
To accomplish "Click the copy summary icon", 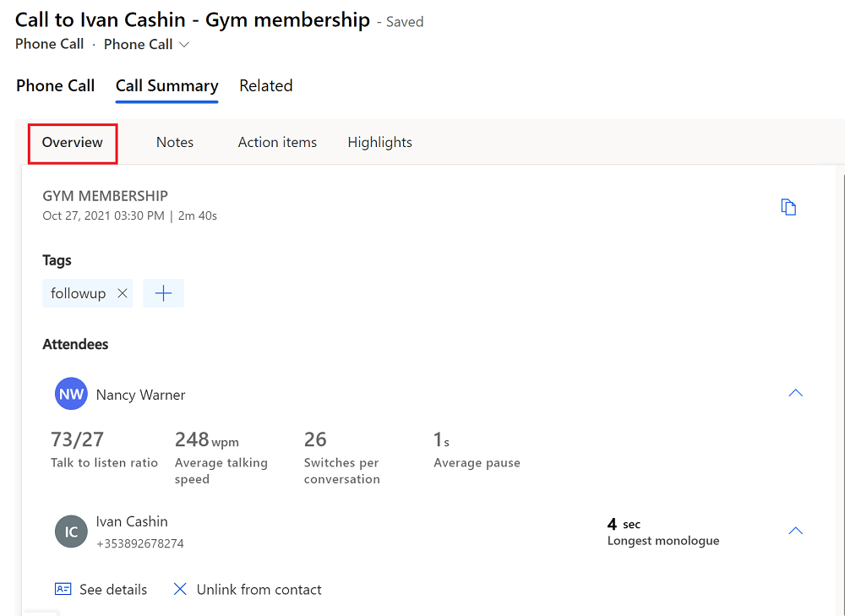I will [x=788, y=207].
